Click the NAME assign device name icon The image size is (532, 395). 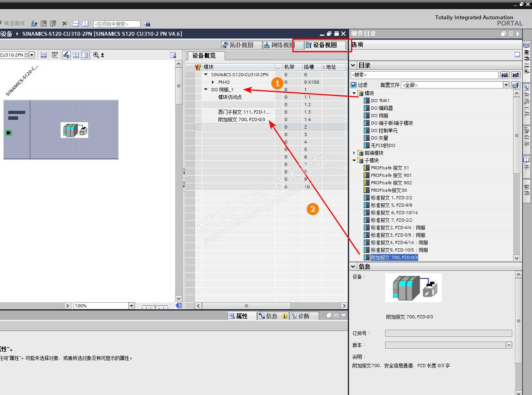pos(55,55)
